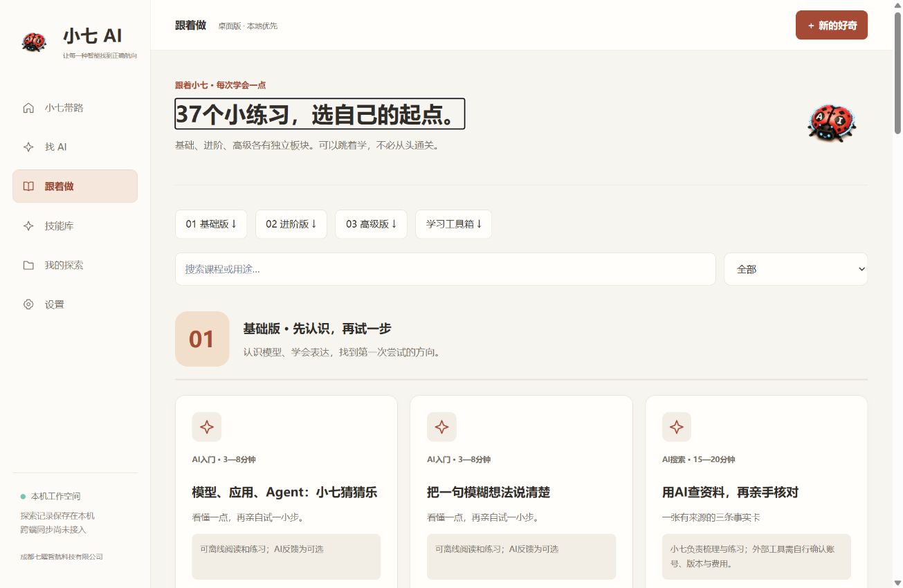Jump to the 学习工具箱 section

(x=454, y=224)
